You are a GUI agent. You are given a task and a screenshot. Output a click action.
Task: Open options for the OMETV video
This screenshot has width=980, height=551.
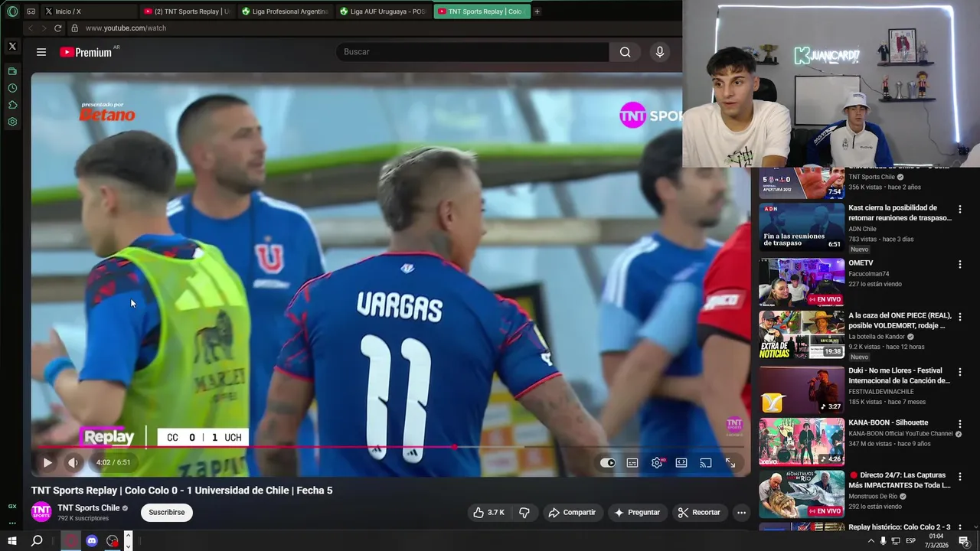click(x=960, y=264)
